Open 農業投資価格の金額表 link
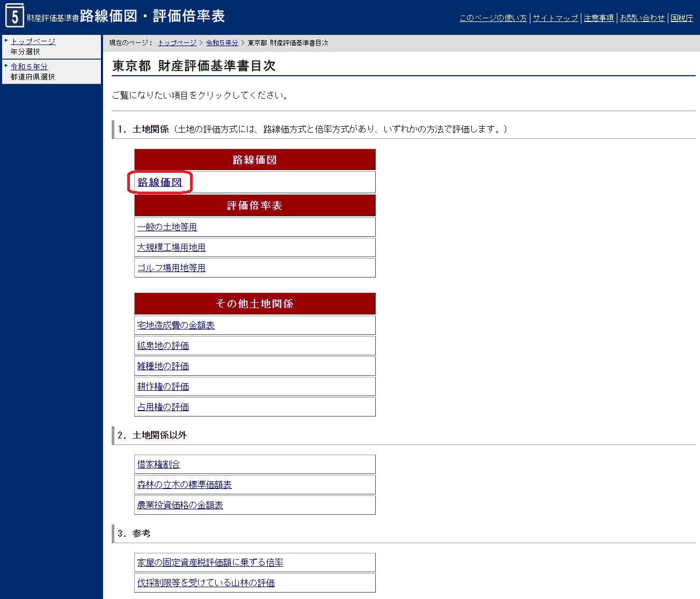The image size is (700, 599). click(180, 505)
